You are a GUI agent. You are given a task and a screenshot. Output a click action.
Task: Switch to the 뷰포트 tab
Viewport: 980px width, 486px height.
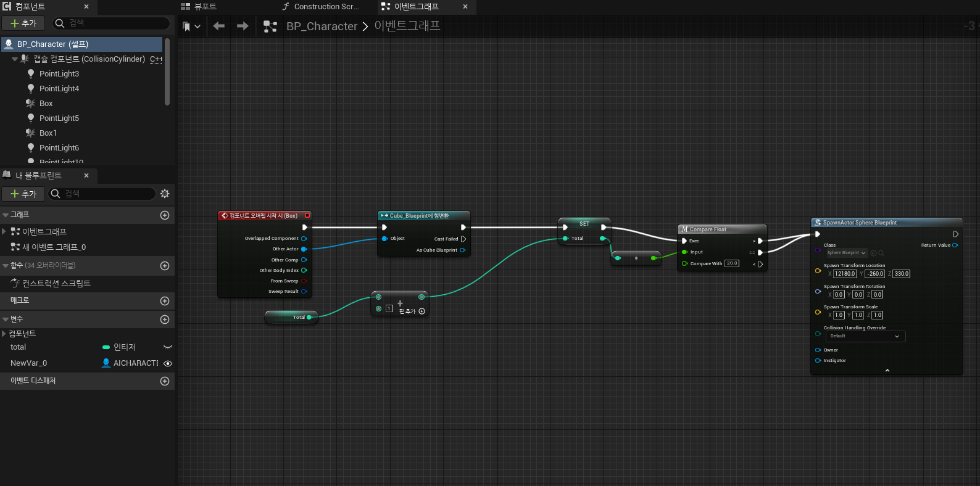199,6
